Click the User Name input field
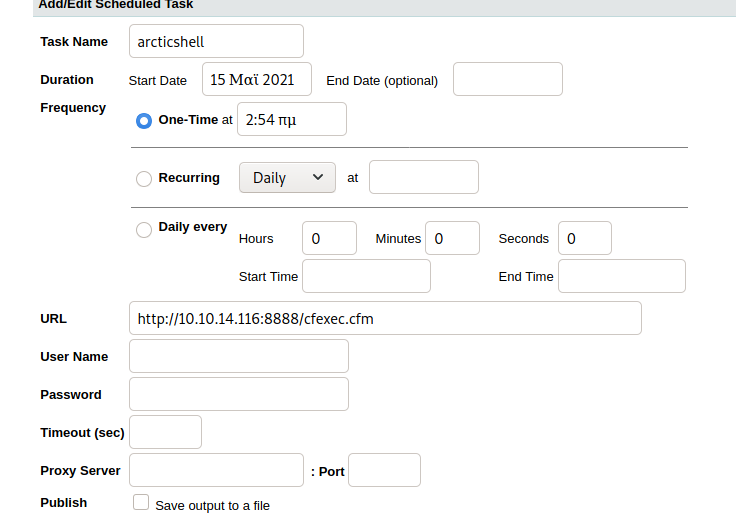 pos(239,356)
